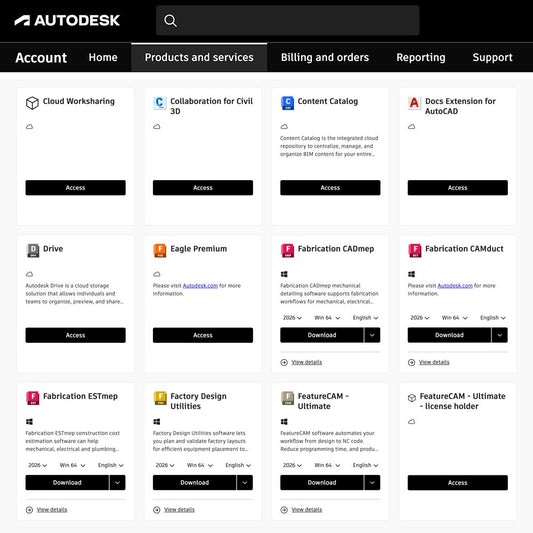The height and width of the screenshot is (533, 533).
Task: Click the Eagle Premium product icon
Action: (160, 251)
